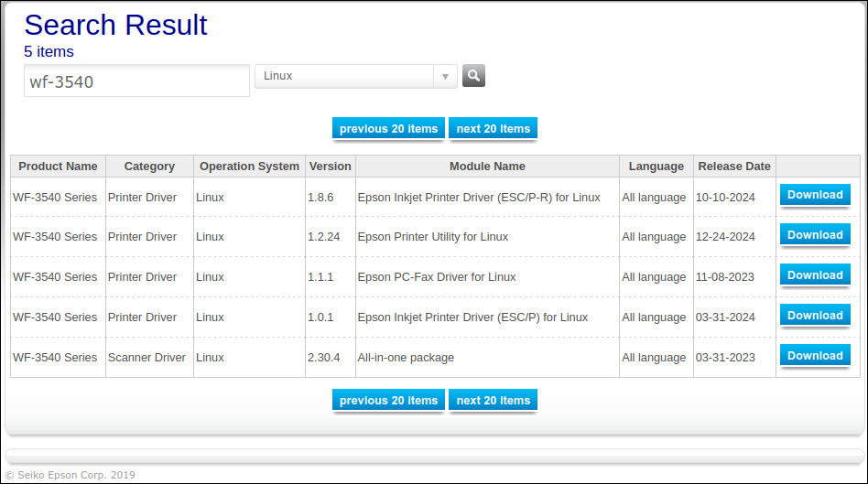Click the Release Date column header
This screenshot has width=868, height=484.
[733, 167]
